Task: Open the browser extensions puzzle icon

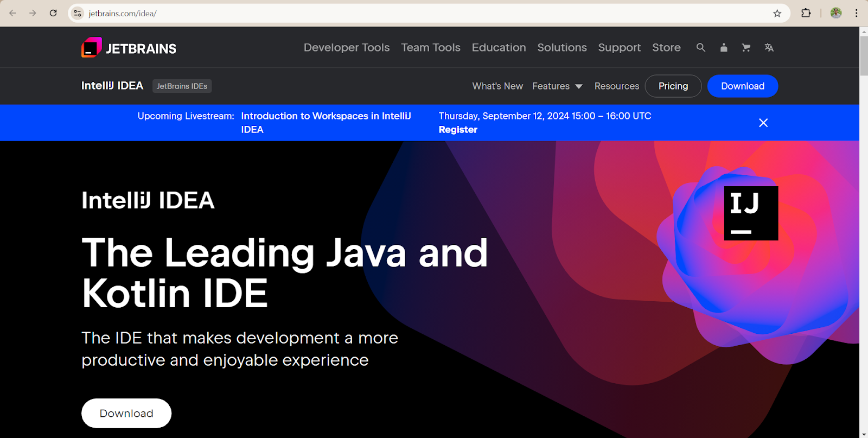Action: tap(806, 13)
